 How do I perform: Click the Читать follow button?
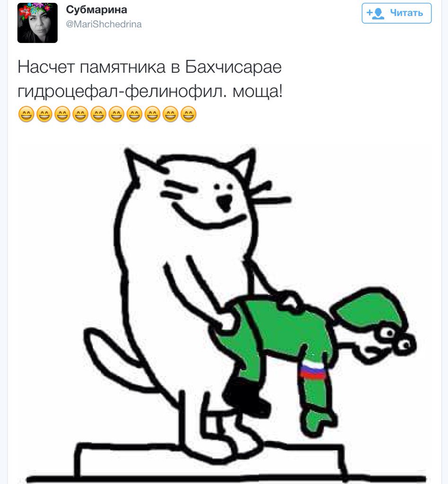396,13
